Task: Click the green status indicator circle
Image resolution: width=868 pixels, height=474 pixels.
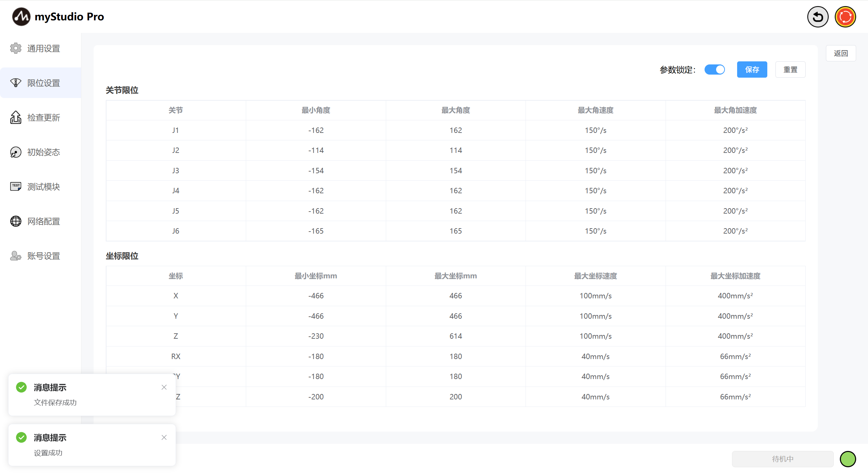Action: (x=848, y=459)
